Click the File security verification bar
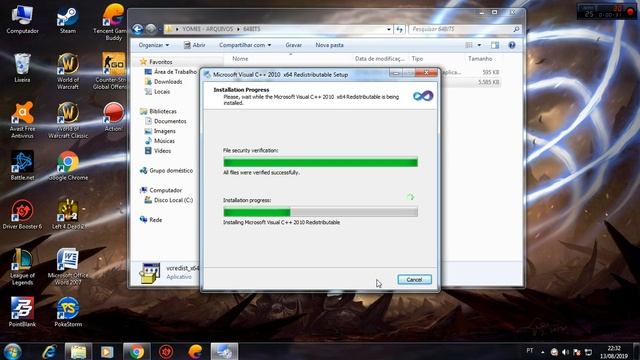This screenshot has width=640, height=360. 320,162
